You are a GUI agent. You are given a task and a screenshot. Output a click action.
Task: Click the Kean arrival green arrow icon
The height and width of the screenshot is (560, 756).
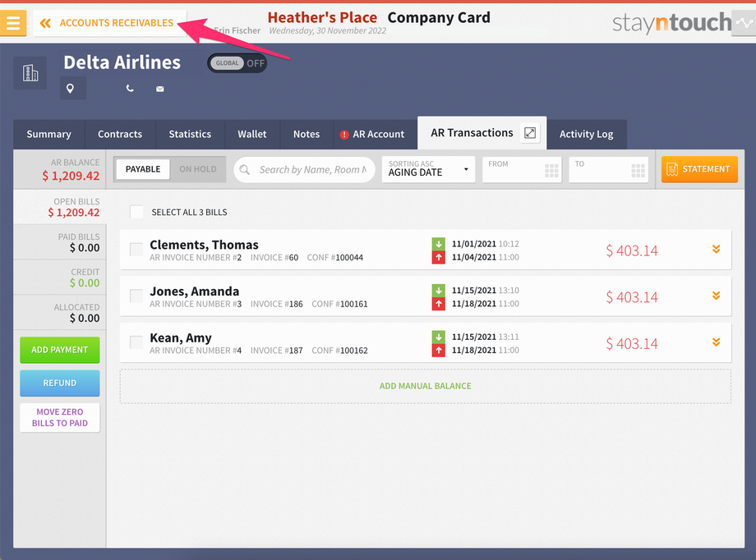(438, 337)
